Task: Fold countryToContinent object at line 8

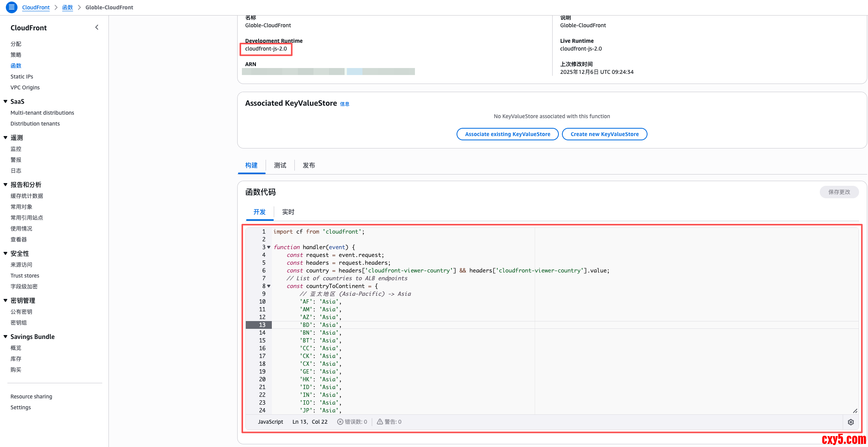Action: tap(269, 286)
